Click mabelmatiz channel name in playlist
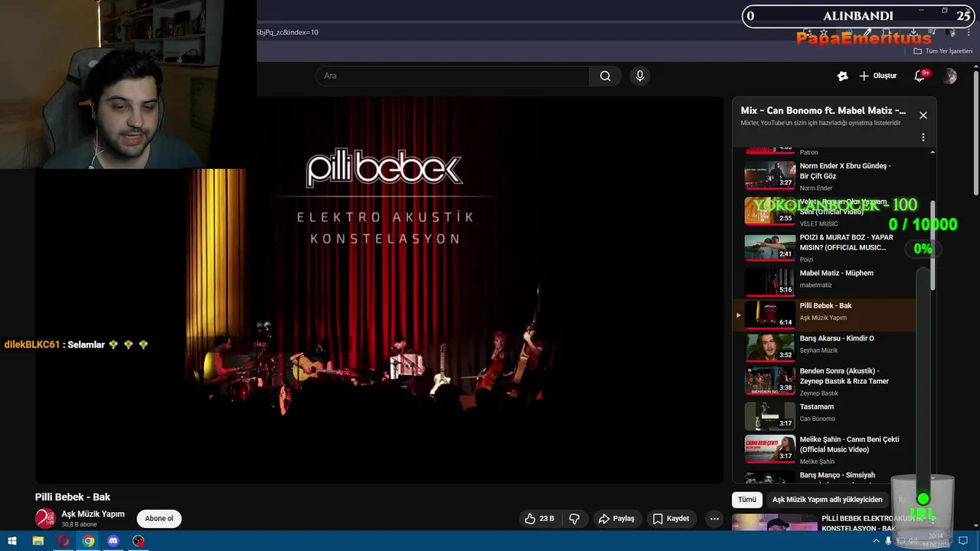This screenshot has height=551, width=980. click(815, 285)
